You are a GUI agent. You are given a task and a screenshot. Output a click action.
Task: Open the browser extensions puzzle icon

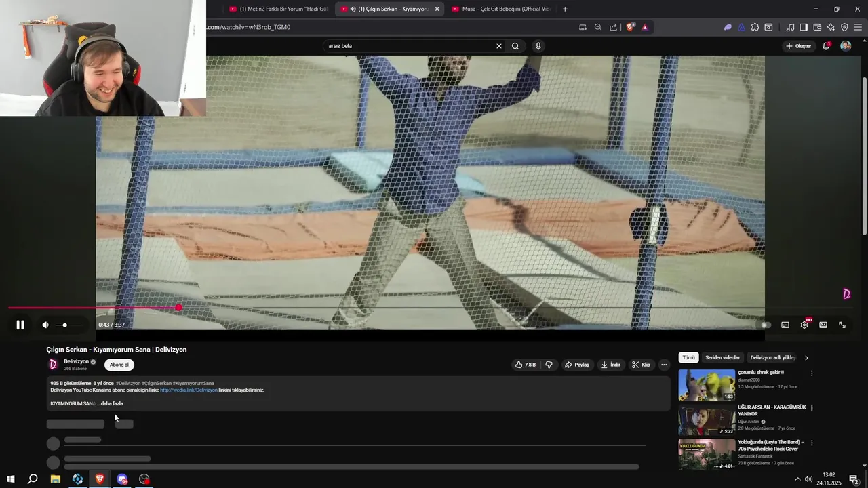click(755, 27)
